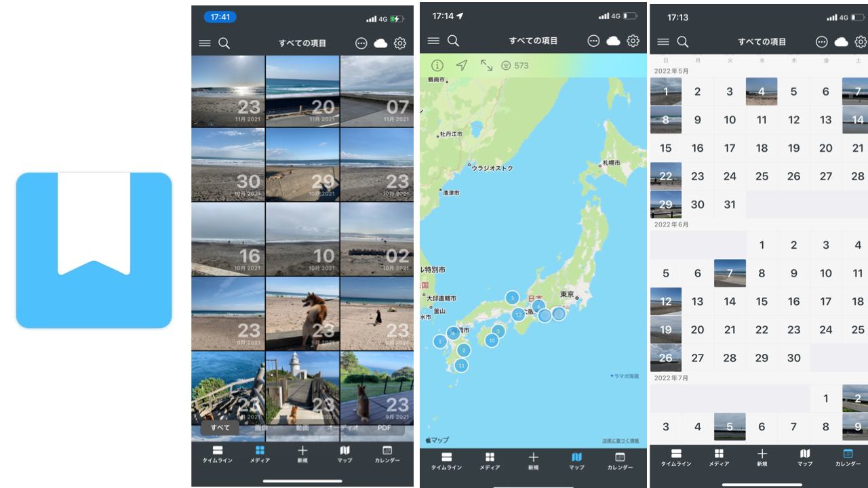Tap the cloud sync icon on media screen
The width and height of the screenshot is (868, 488).
click(x=380, y=43)
